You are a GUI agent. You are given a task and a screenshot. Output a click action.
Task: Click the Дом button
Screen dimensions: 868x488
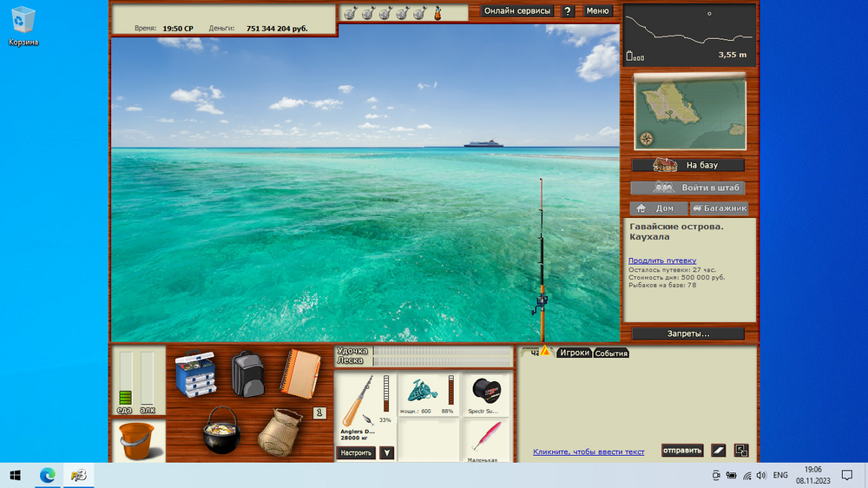coord(659,208)
